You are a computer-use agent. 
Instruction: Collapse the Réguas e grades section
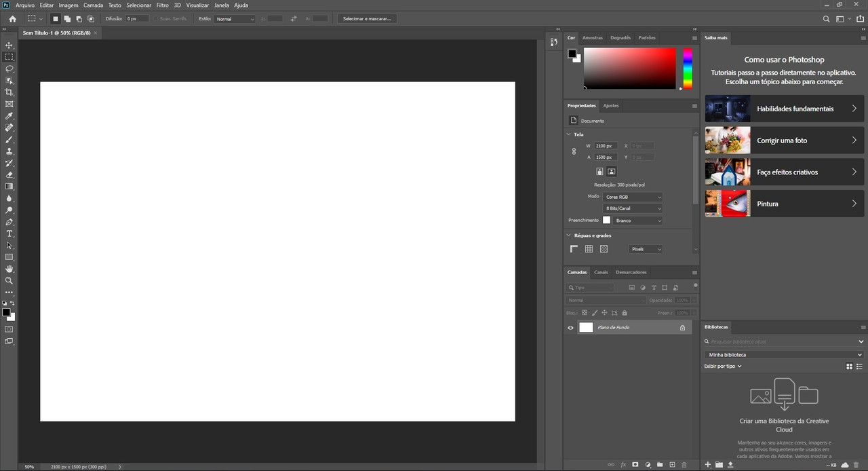coord(569,235)
